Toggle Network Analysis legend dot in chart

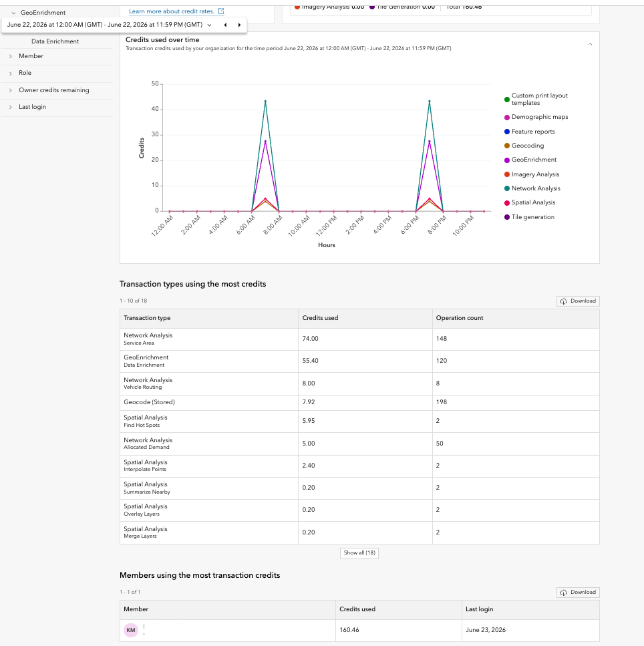click(x=507, y=188)
